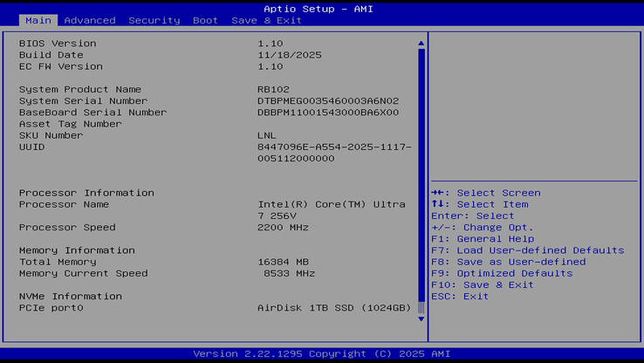Click the Processor Name value text
Viewport: 644px width, 363px height.
point(332,210)
